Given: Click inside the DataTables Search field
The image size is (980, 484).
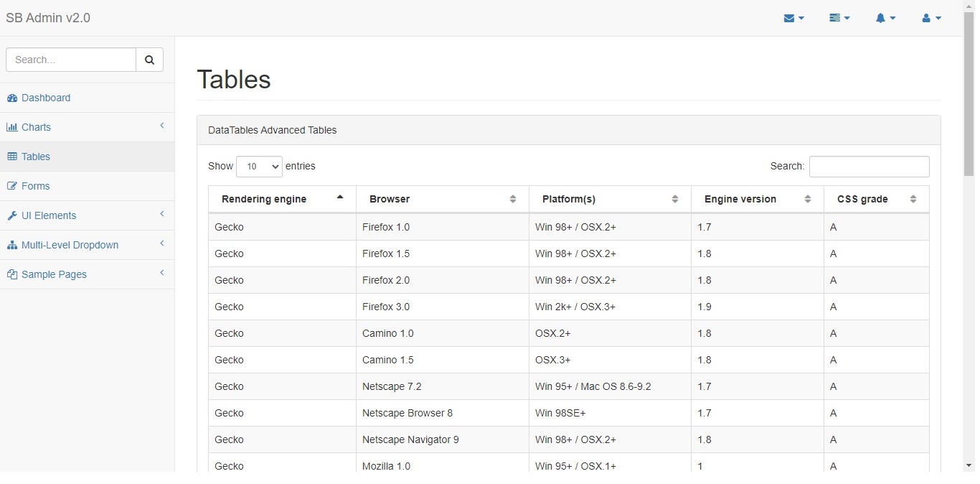Looking at the screenshot, I should (869, 166).
